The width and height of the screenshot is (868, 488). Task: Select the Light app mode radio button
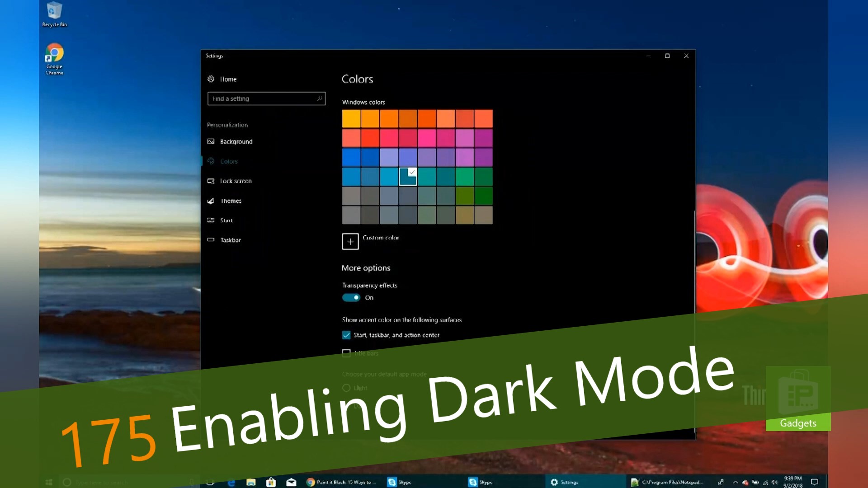(x=346, y=388)
